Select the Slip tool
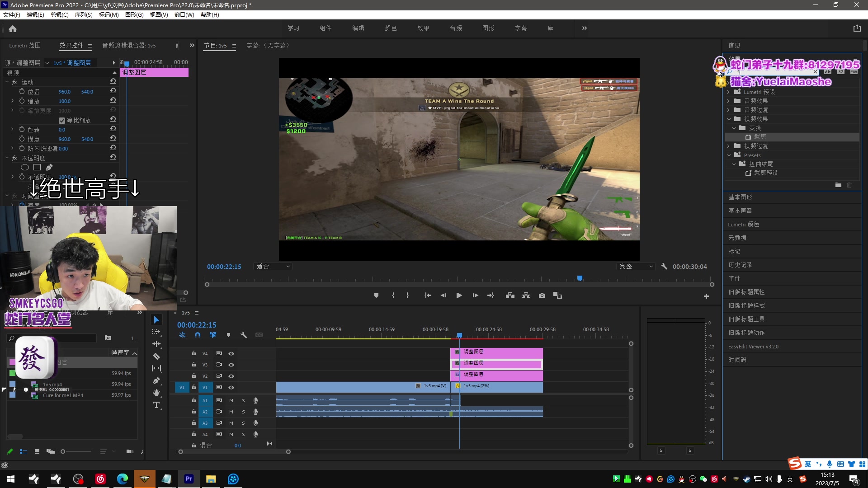This screenshot has height=488, width=868. (x=156, y=368)
